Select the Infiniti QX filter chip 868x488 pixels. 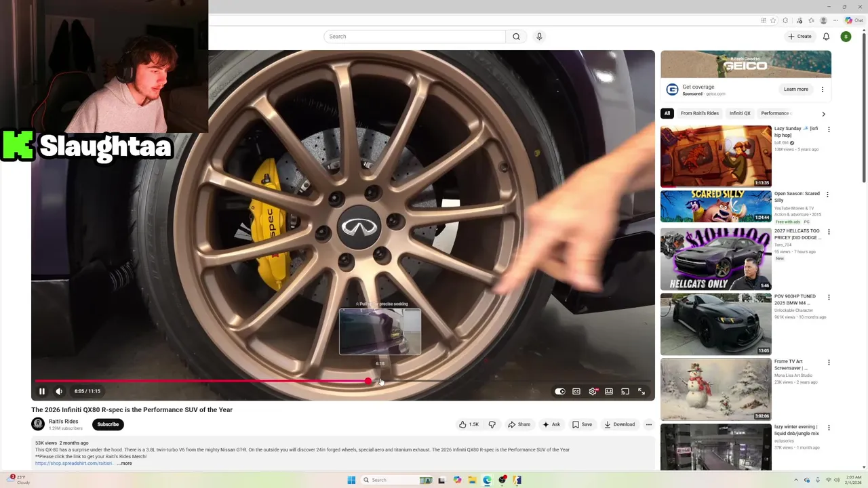(x=740, y=113)
